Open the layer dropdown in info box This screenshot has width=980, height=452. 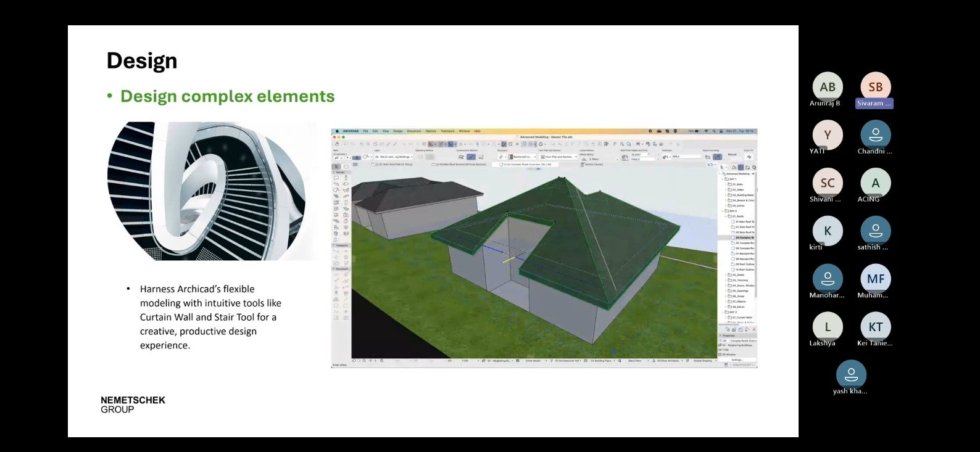[393, 157]
